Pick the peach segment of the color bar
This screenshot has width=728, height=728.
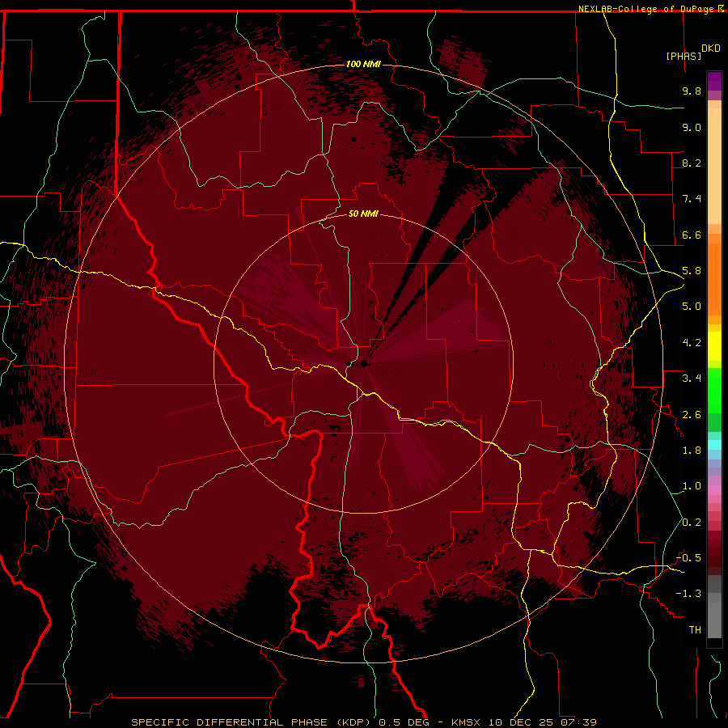(x=714, y=167)
